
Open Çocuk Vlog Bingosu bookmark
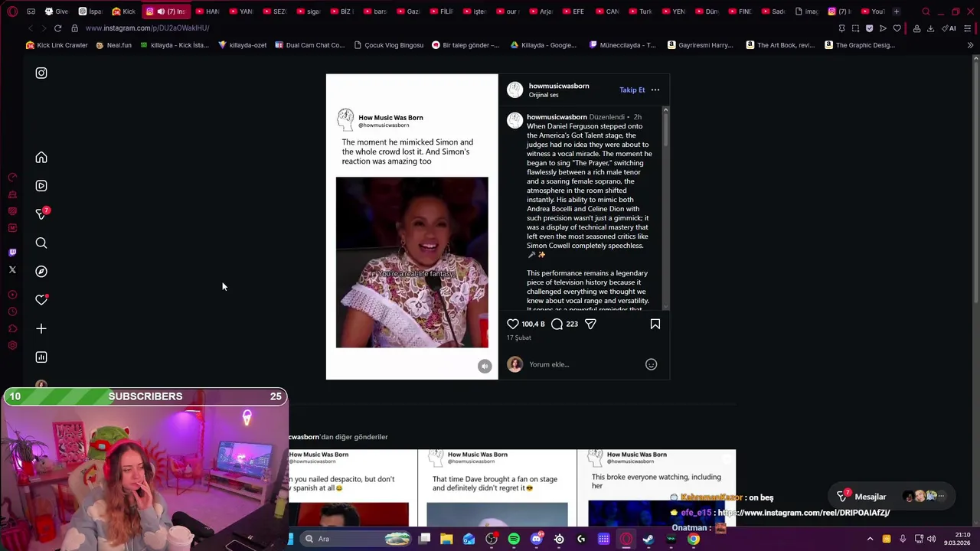388,45
